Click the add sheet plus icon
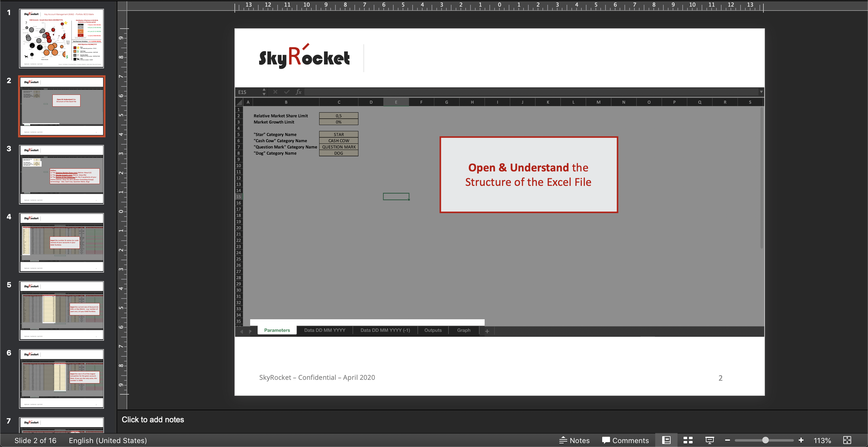 pyautogui.click(x=487, y=331)
